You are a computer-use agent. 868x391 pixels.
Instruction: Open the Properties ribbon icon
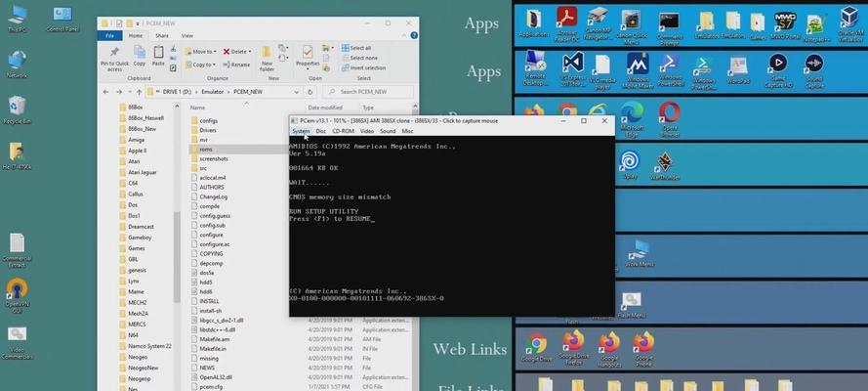pos(308,57)
